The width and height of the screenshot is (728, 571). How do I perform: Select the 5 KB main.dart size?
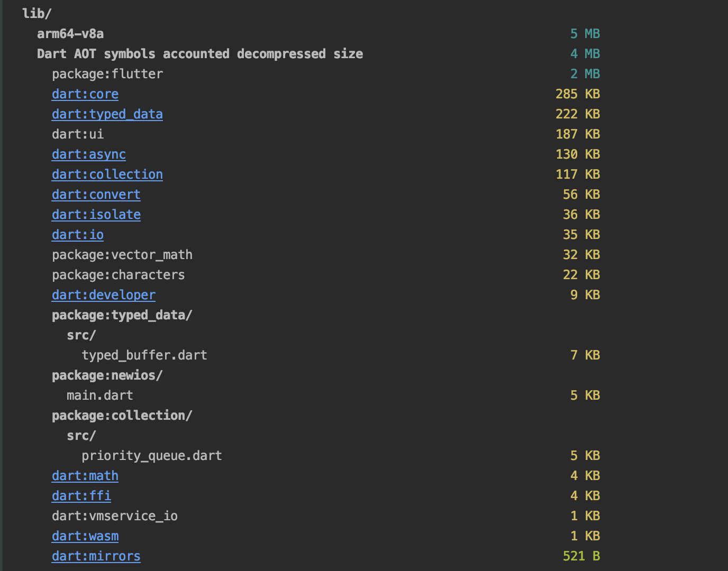coord(585,395)
